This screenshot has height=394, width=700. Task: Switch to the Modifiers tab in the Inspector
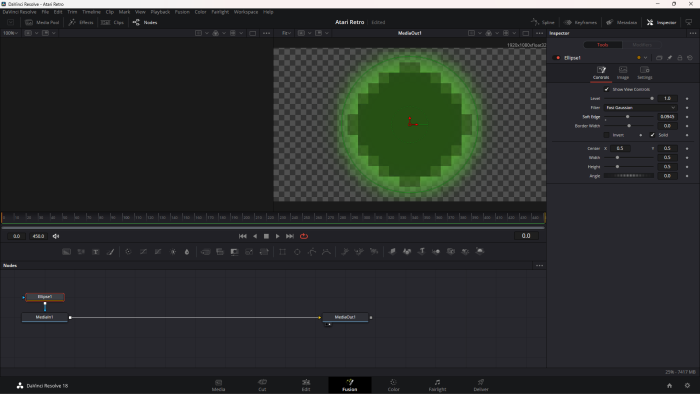[x=642, y=45]
